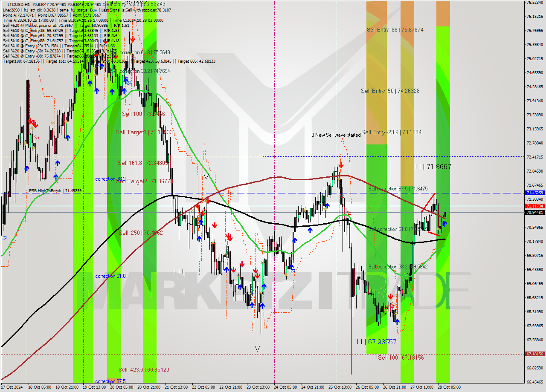Click the '19 Oct 13:00' time label

[x=93, y=387]
